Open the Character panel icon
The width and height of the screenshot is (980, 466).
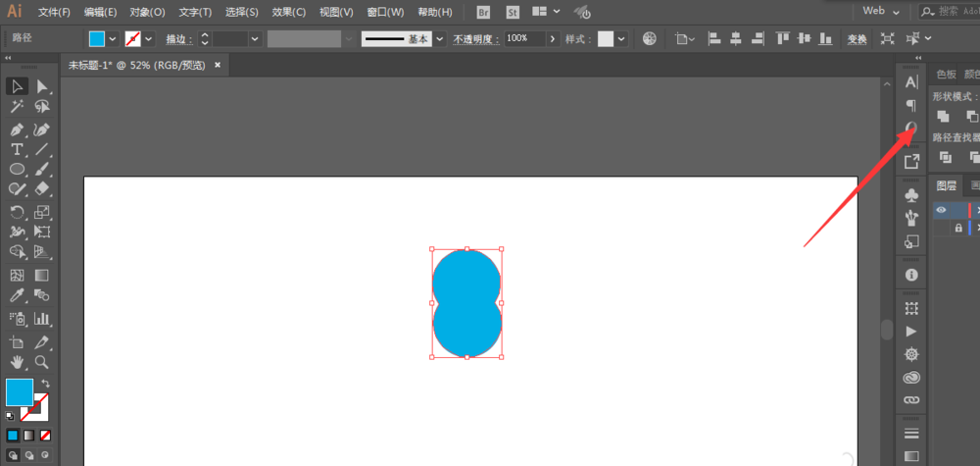click(911, 82)
